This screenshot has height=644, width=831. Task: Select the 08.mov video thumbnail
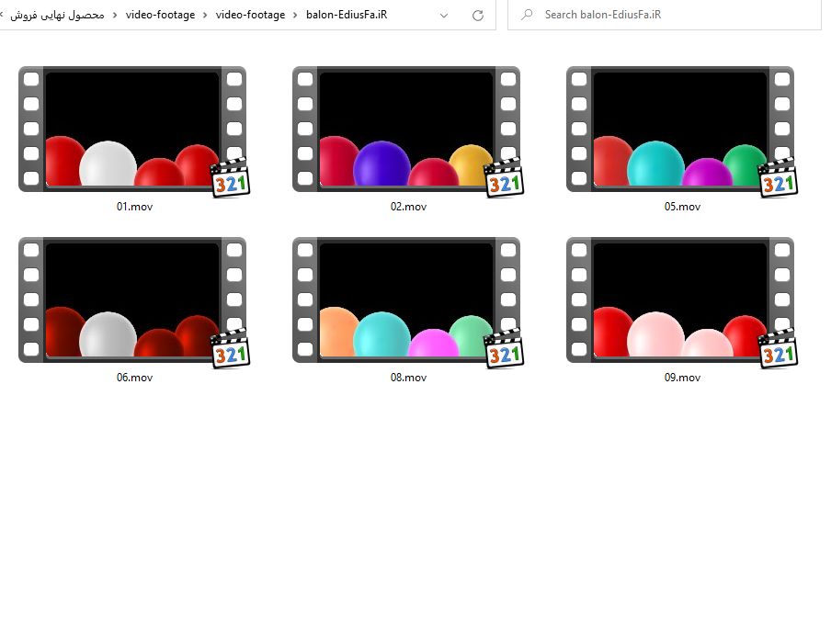pos(406,299)
